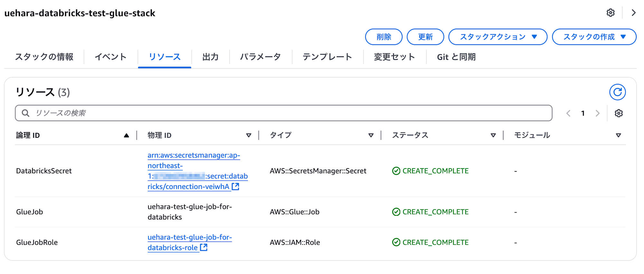Click GlueJob CREATE_COMPLETE check icon
Screen dimensions: 644x274
point(396,212)
